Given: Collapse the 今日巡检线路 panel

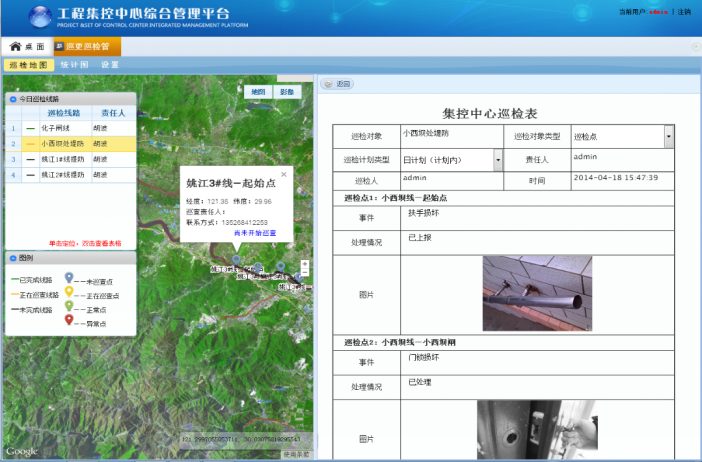Looking at the screenshot, I should point(12,99).
